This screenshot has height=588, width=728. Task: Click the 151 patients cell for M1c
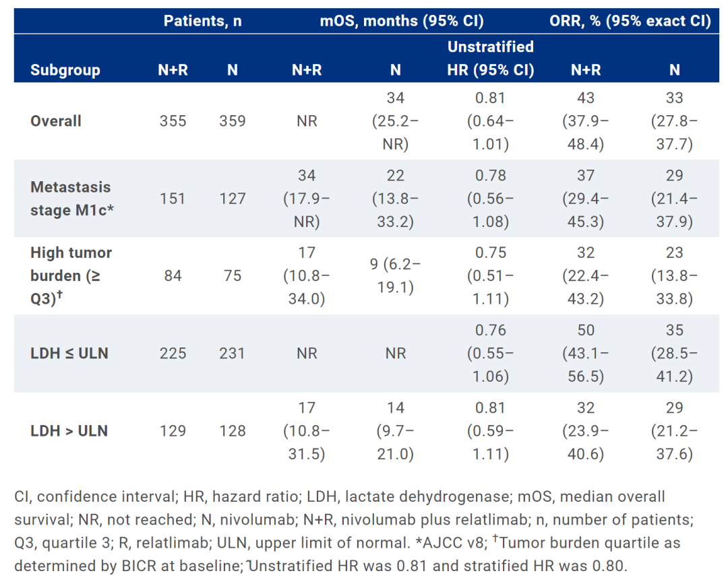[173, 199]
